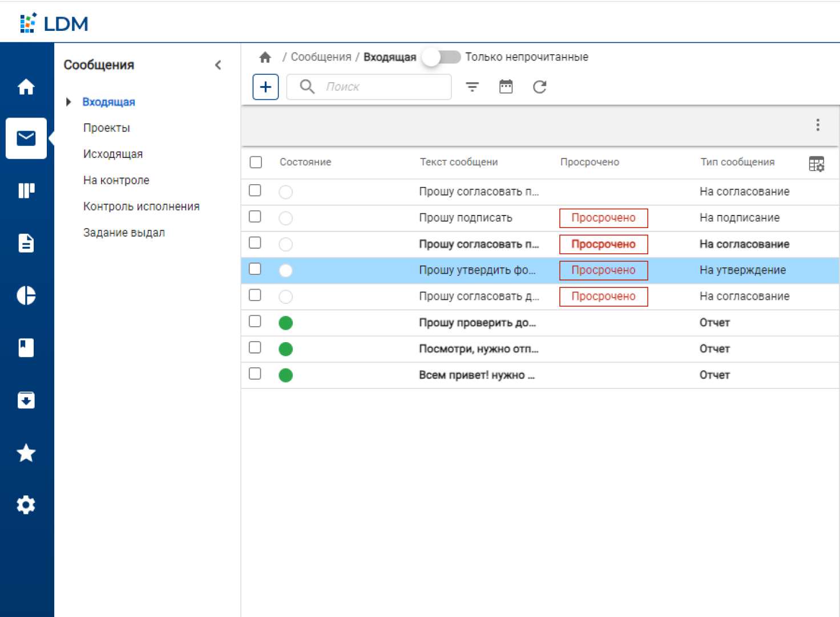
Task: Open the archive download icon in sidebar
Action: [x=26, y=400]
